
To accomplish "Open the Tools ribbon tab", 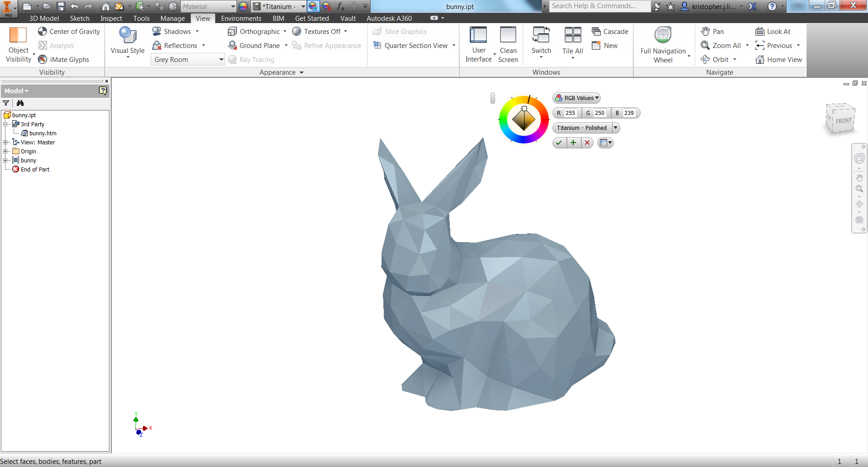I will 141,18.
